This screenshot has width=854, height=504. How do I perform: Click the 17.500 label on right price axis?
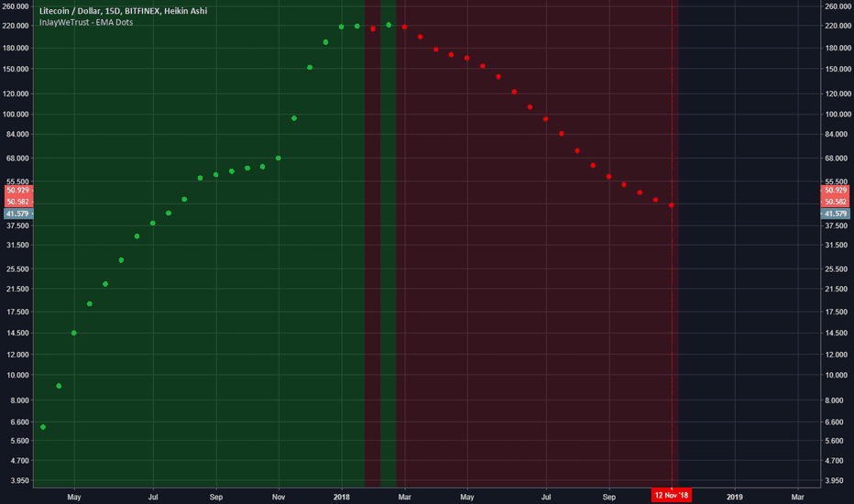[837, 312]
